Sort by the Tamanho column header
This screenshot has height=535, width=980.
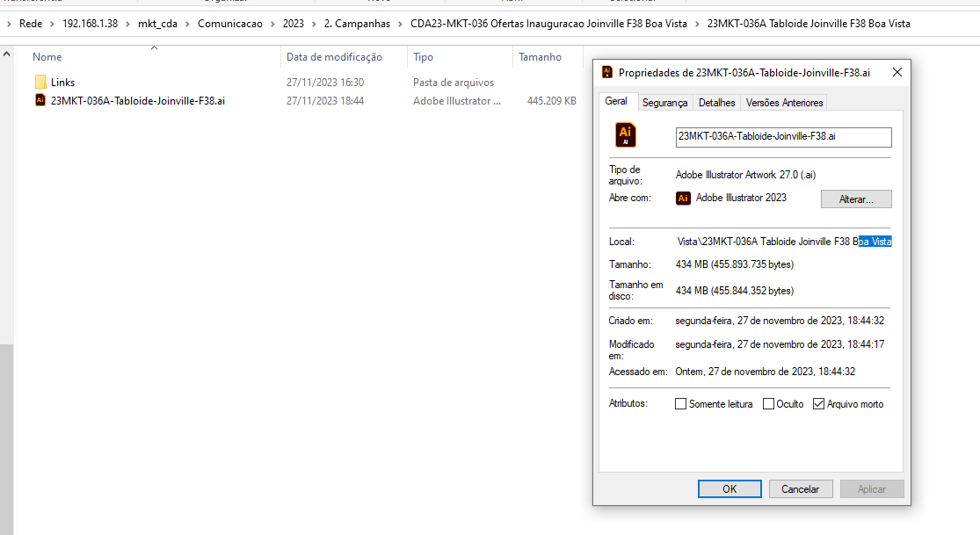coord(548,57)
